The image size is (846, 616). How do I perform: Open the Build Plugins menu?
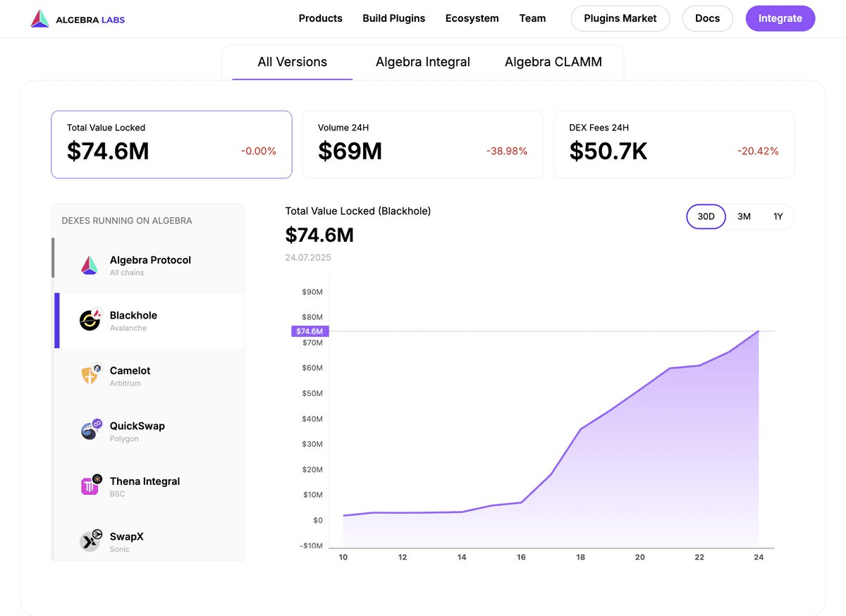point(393,18)
